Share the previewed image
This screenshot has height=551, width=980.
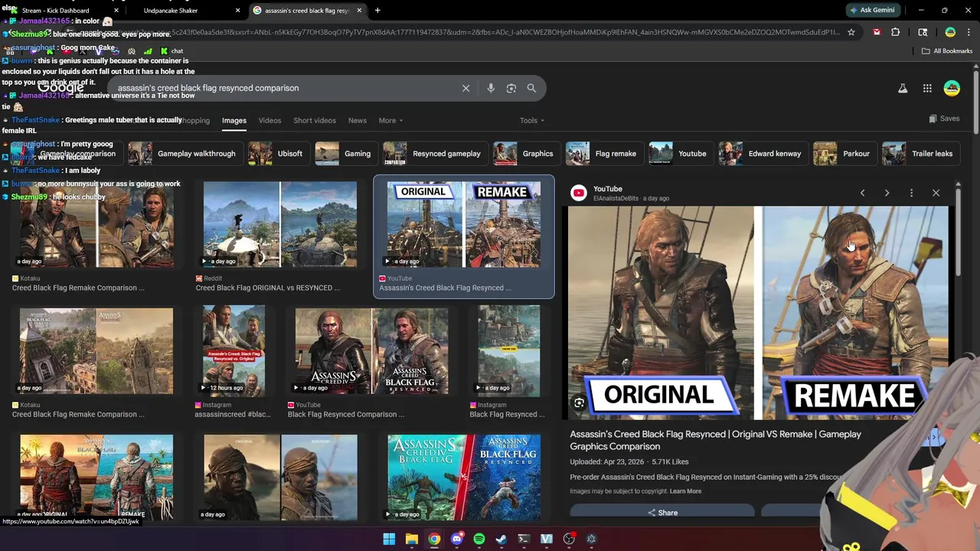pos(662,513)
